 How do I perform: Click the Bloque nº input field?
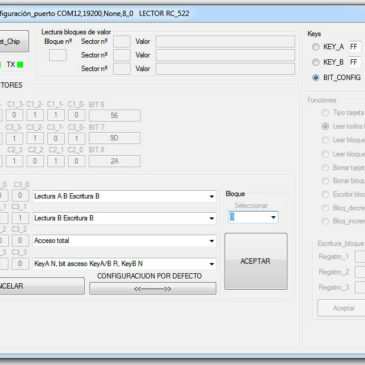58,55
